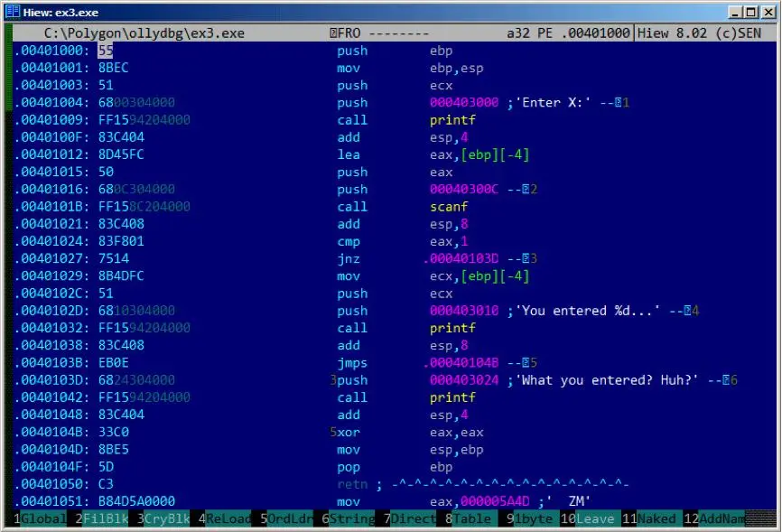Click address .0040104F in listing
Image resolution: width=782 pixels, height=532 pixels.
click(51, 467)
